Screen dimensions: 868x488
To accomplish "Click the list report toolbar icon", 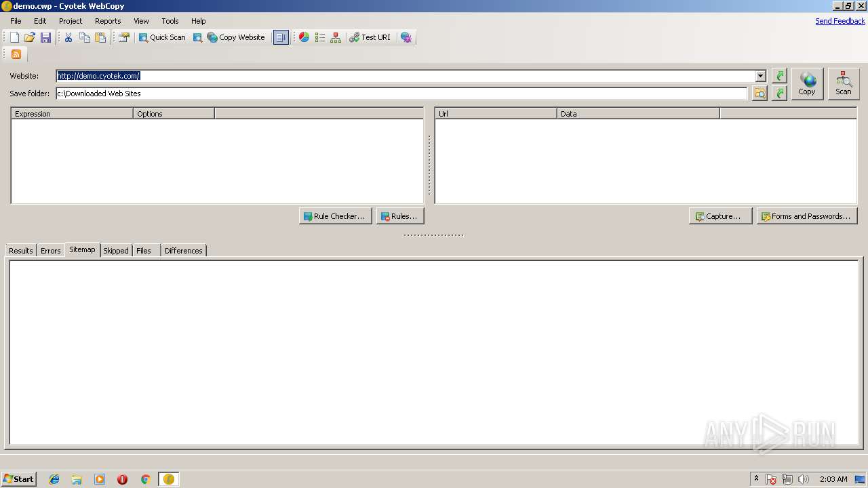I will click(x=320, y=37).
